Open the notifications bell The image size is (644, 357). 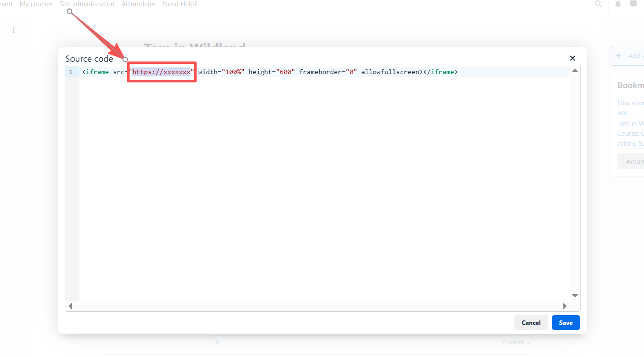[x=618, y=4]
